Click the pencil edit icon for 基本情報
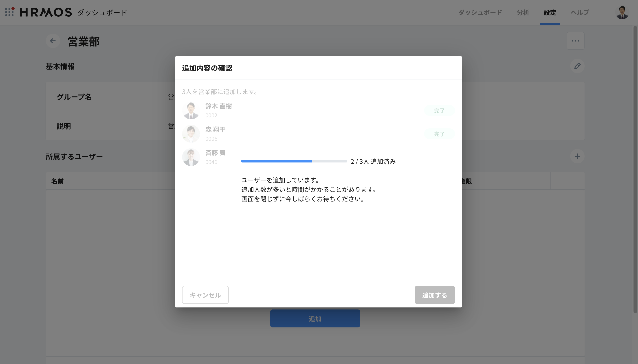638x364 pixels. coord(577,66)
